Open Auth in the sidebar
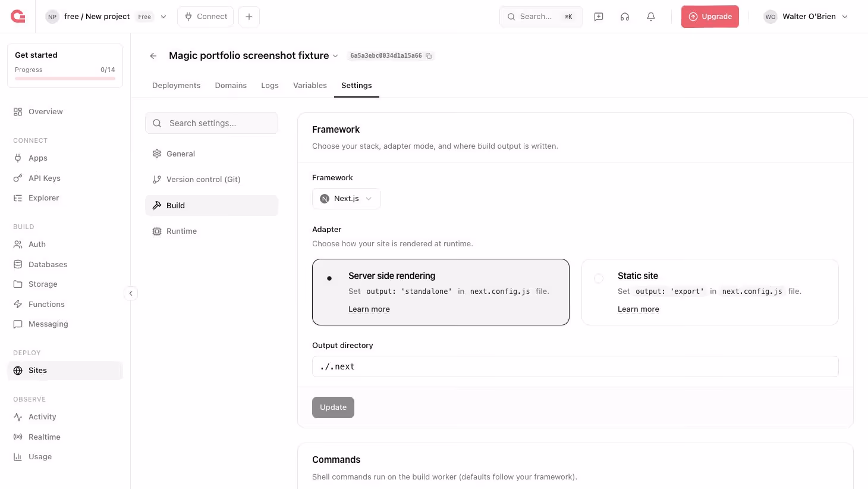 point(65,244)
